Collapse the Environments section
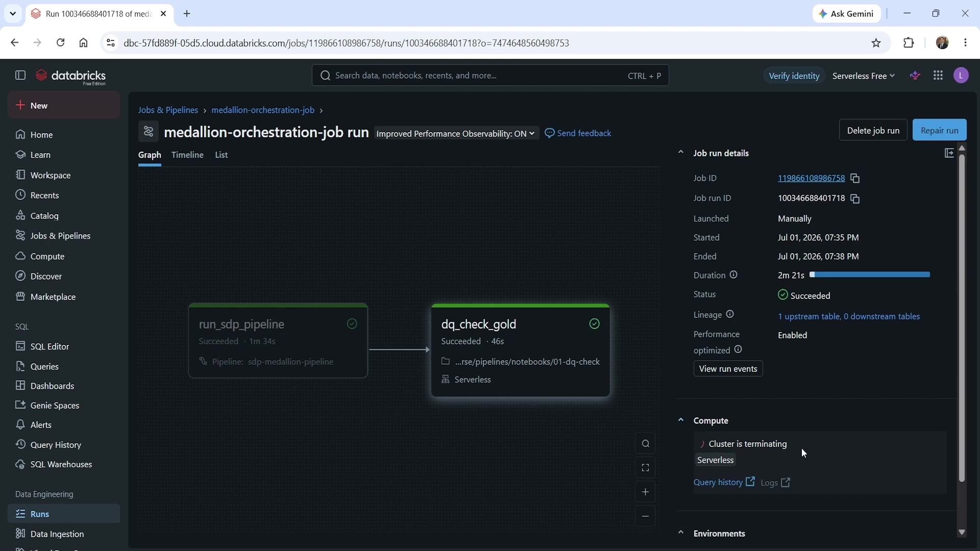Screen dimensions: 980x551 tap(680, 533)
